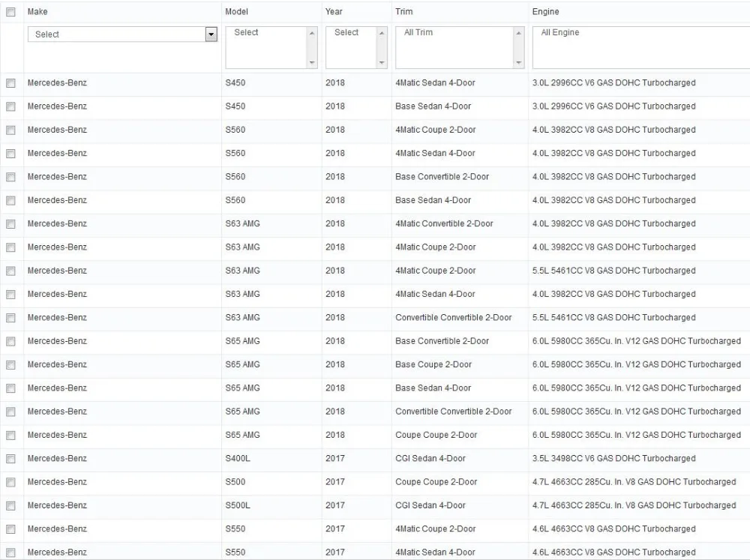This screenshot has height=560, width=750.
Task: Select checkbox for S560 4Matic Coupe 2-Door
Action: point(10,130)
